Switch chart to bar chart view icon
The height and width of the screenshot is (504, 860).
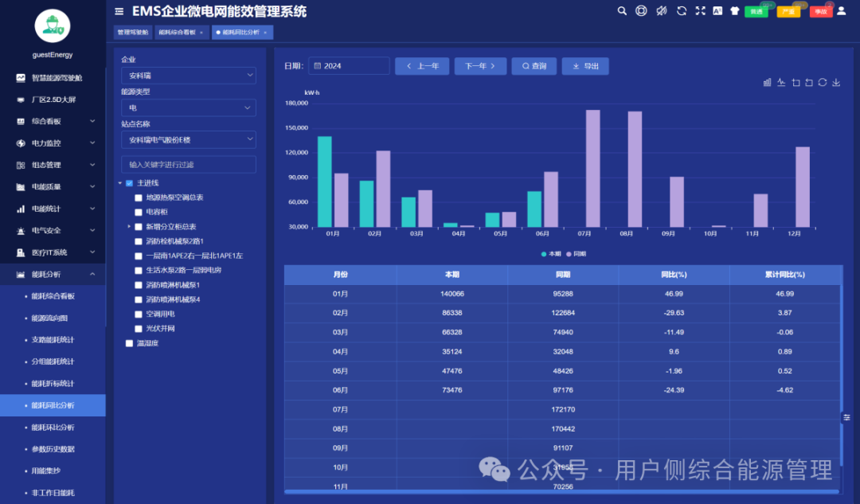tap(768, 82)
